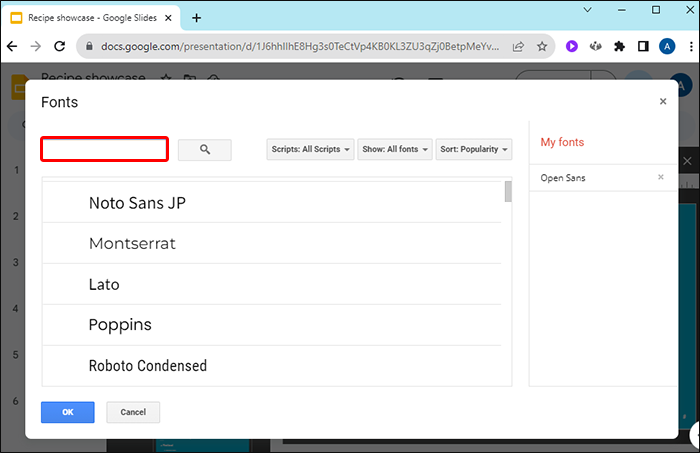Viewport: 700px width, 453px height.
Task: Click the font list scrollbar thumb
Action: point(509,191)
